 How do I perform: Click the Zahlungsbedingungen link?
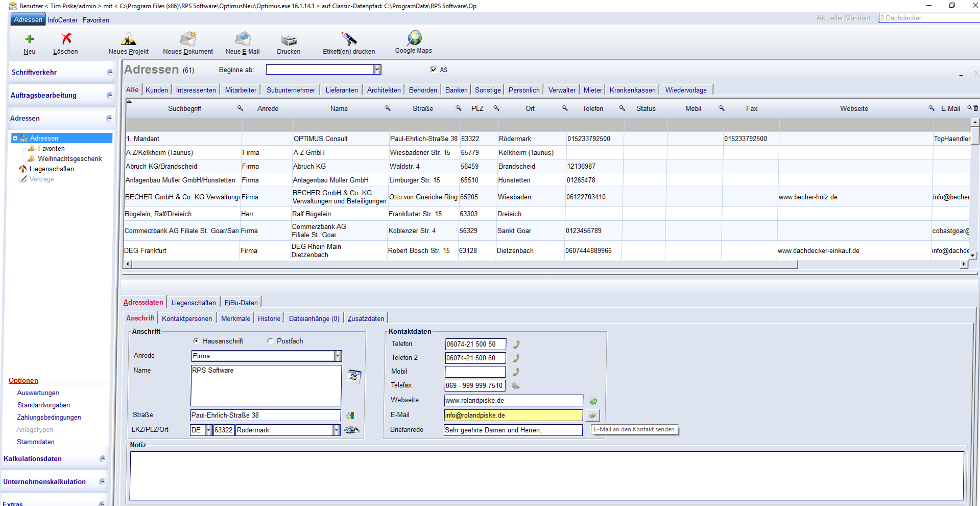point(49,417)
